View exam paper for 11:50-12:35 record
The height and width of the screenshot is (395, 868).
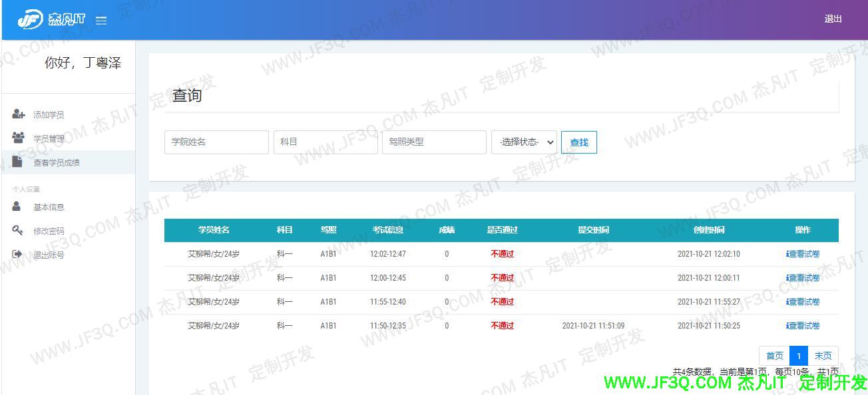pos(803,326)
